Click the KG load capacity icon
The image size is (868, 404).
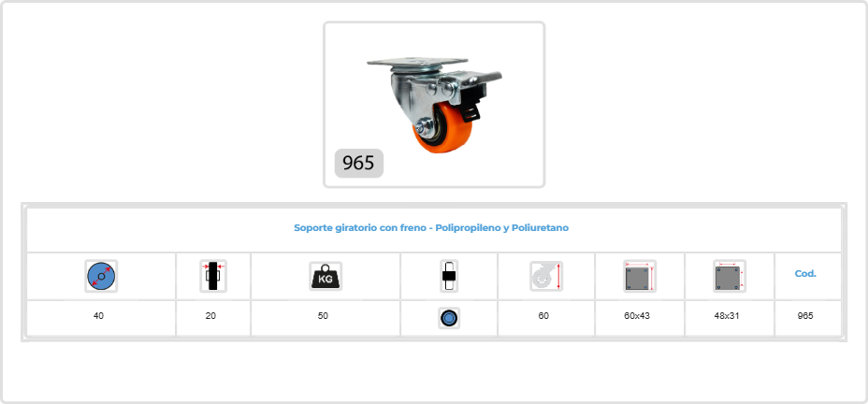click(325, 276)
